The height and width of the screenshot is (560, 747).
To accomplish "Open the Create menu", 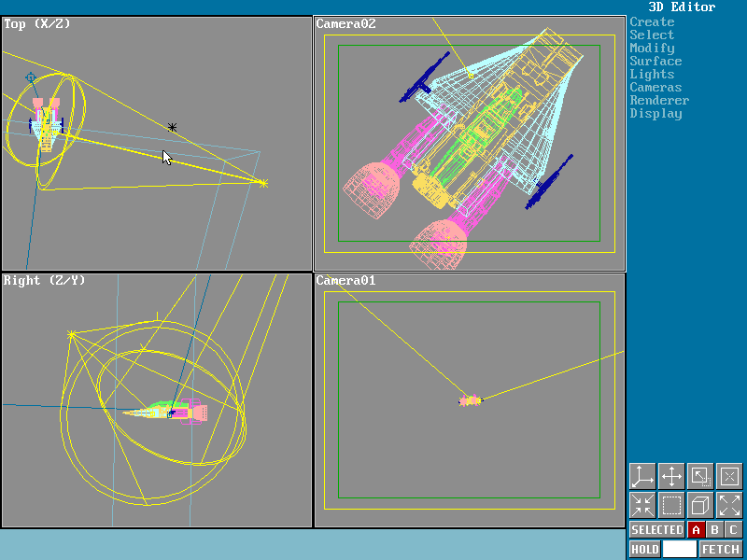I will (652, 21).
